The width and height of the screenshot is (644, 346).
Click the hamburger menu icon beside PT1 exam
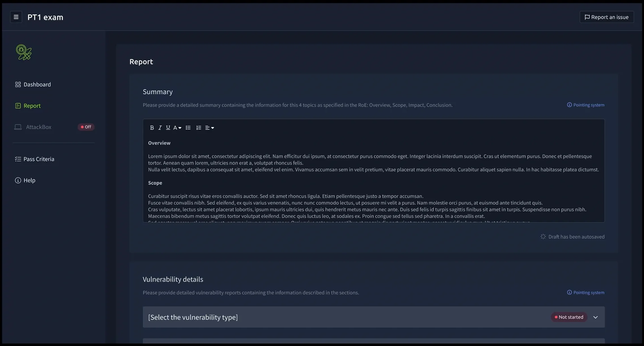point(16,17)
